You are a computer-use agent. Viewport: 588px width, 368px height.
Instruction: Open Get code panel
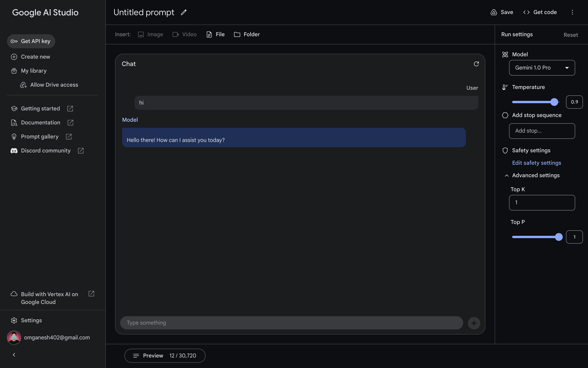[540, 12]
